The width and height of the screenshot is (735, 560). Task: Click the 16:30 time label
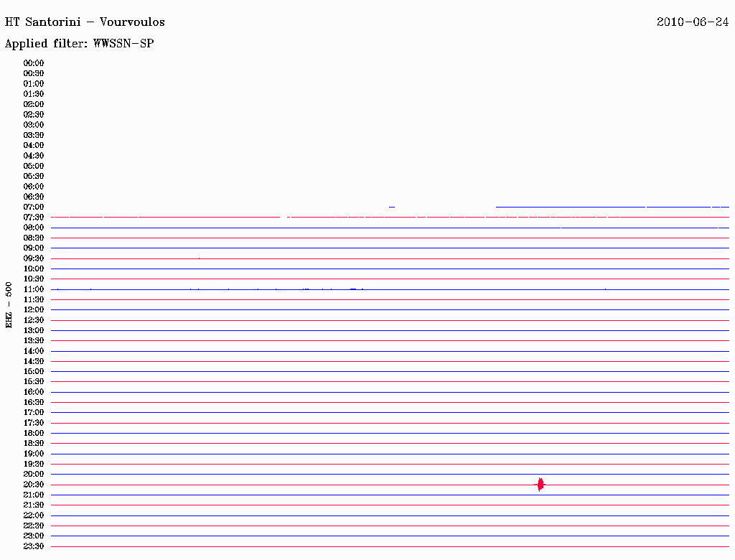34,403
